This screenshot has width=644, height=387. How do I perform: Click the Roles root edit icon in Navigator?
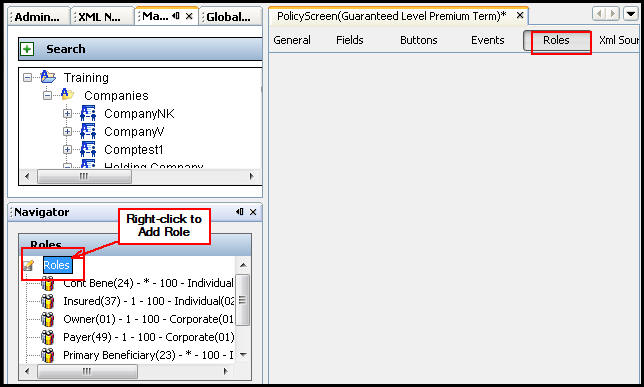[28, 265]
